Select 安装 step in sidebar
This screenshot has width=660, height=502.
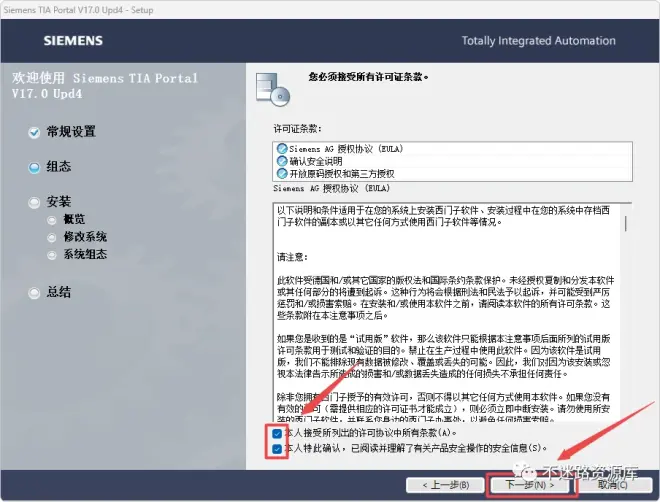tap(59, 202)
